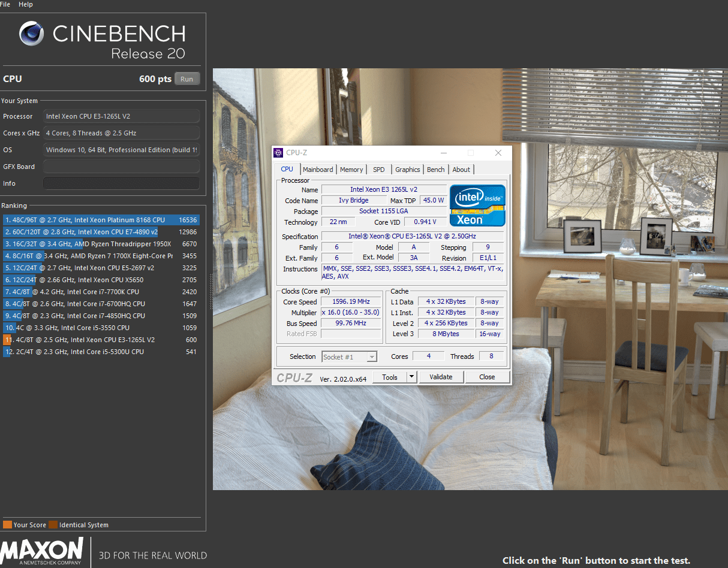
Task: Click the Intel Inside Xeon logo
Action: pyautogui.click(x=478, y=206)
